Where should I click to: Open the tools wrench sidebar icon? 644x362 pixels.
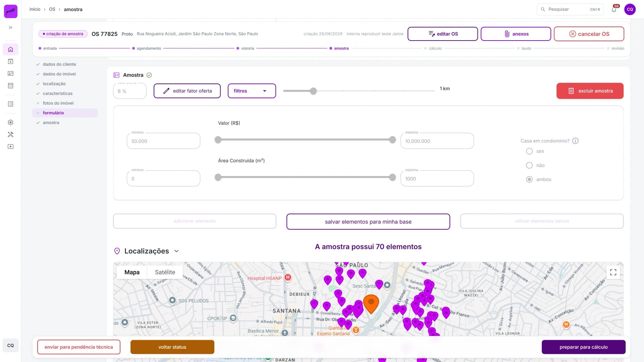pyautogui.click(x=11, y=134)
